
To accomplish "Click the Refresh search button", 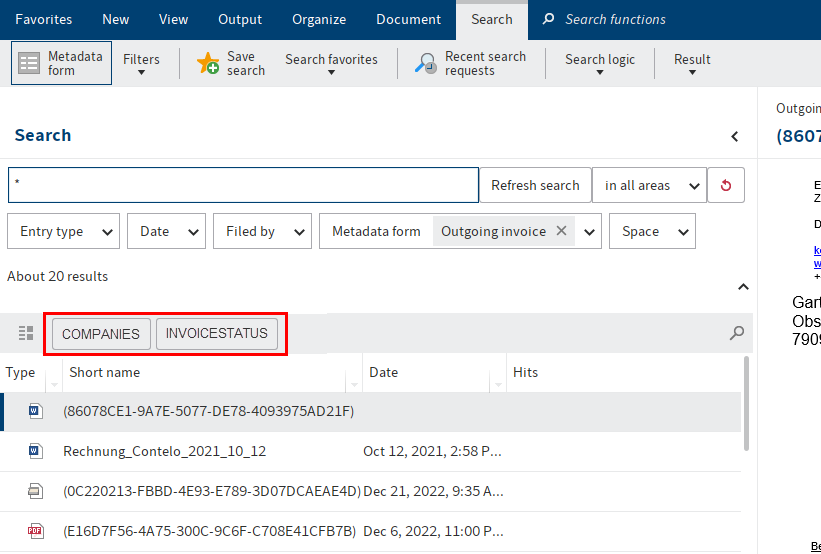I will pos(535,185).
